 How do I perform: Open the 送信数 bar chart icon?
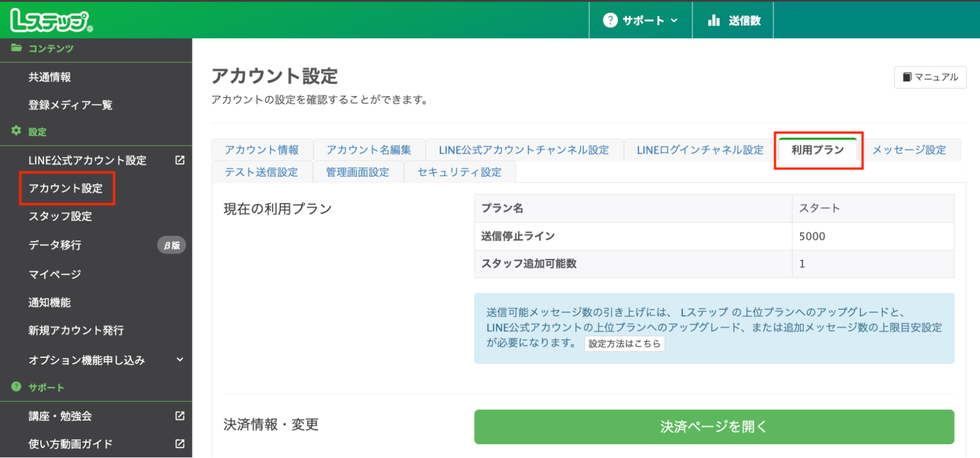pos(714,20)
